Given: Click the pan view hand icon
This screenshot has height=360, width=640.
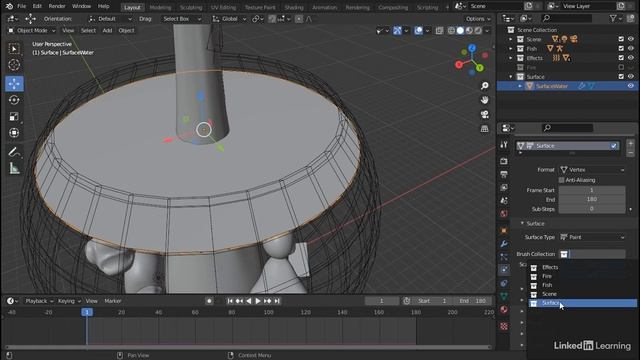Looking at the screenshot, I should click(x=484, y=100).
